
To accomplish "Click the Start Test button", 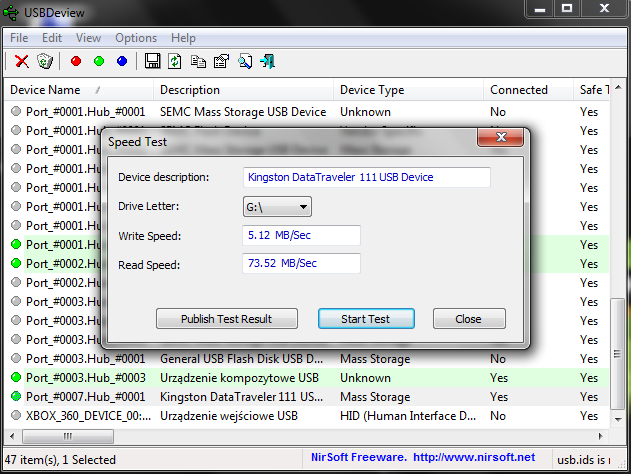I will [366, 319].
